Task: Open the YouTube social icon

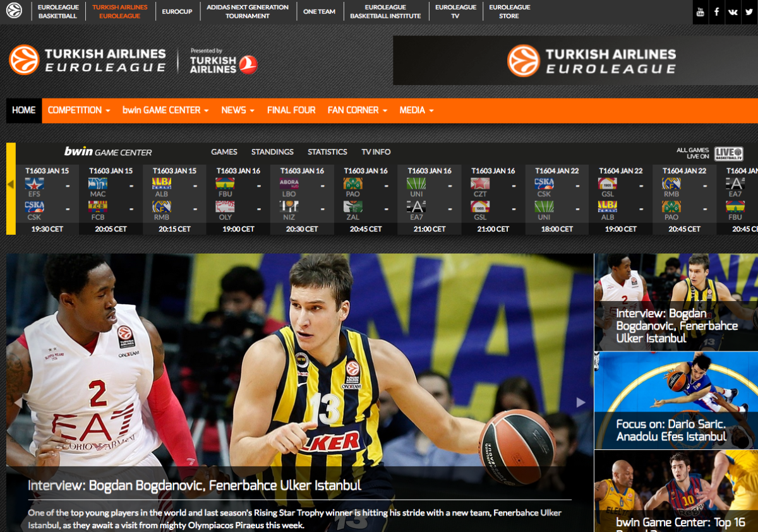Action: pyautogui.click(x=700, y=12)
